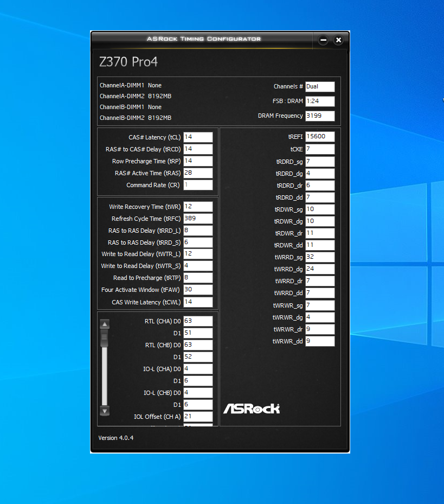Viewport: 444px width, 504px height.
Task: Click the Command Rate (CR) field
Action: [198, 185]
